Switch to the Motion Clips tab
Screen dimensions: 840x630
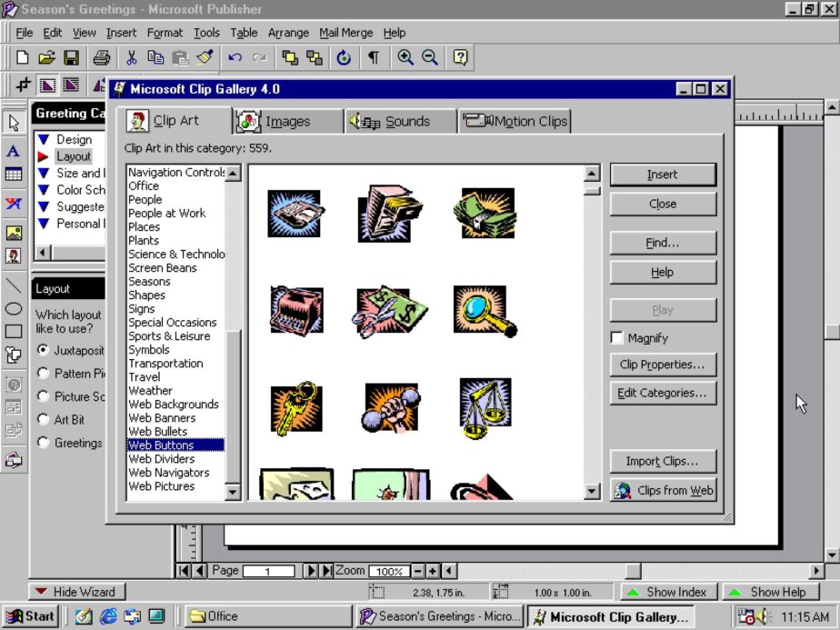pos(515,122)
